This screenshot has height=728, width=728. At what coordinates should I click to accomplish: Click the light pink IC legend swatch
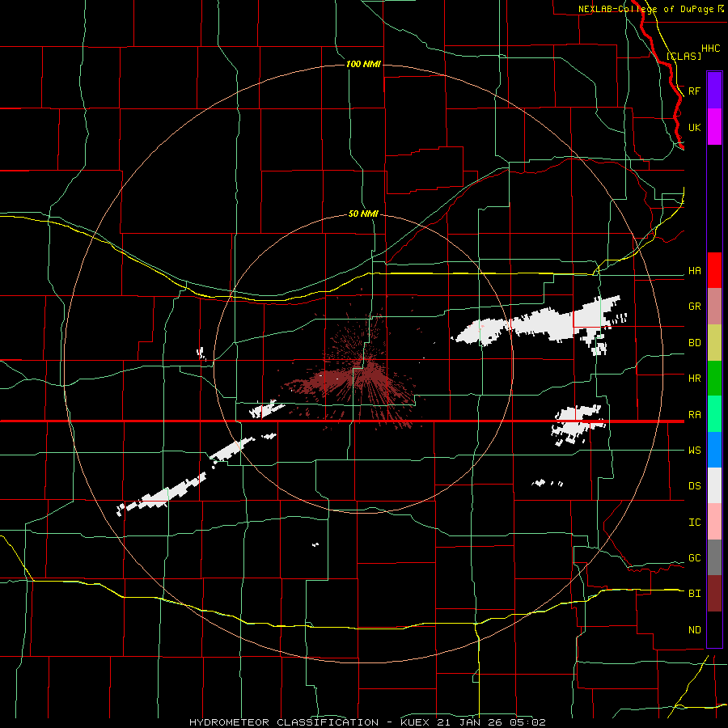point(714,522)
